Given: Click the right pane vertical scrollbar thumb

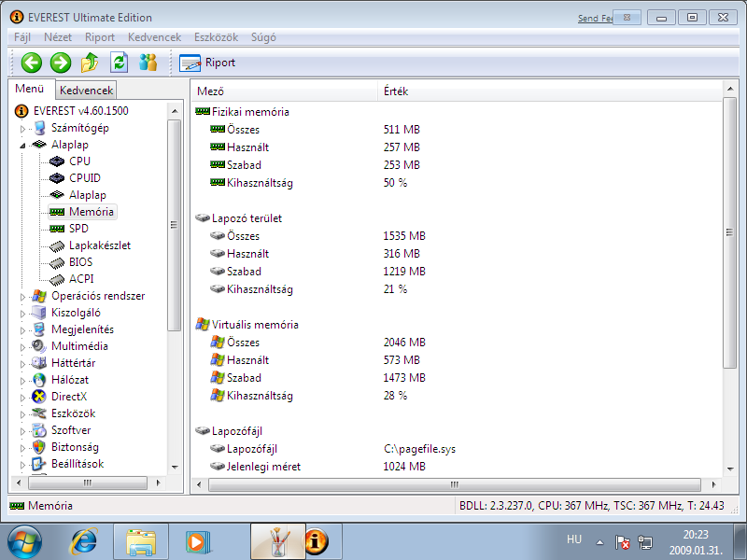Looking at the screenshot, I should coord(729,232).
